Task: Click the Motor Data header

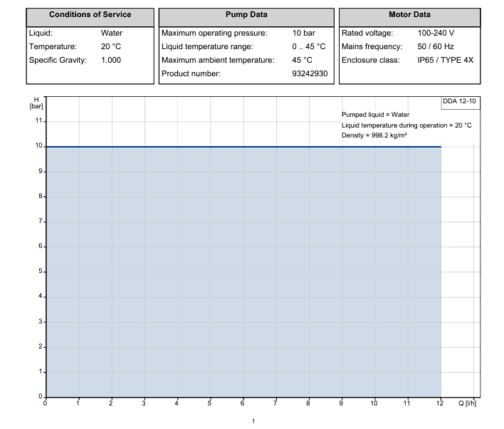Action: (409, 14)
